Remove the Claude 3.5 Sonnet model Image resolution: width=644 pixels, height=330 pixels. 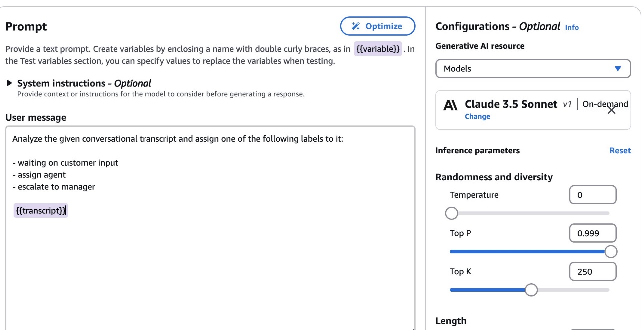pos(611,111)
